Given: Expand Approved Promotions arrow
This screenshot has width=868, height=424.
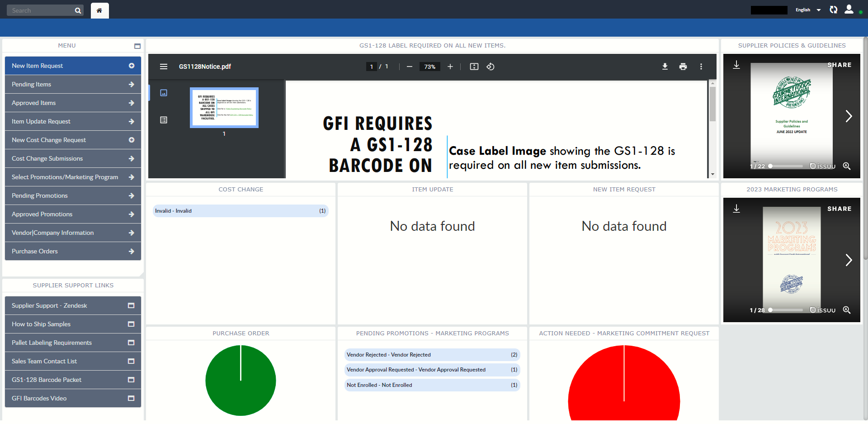Looking at the screenshot, I should click(132, 214).
